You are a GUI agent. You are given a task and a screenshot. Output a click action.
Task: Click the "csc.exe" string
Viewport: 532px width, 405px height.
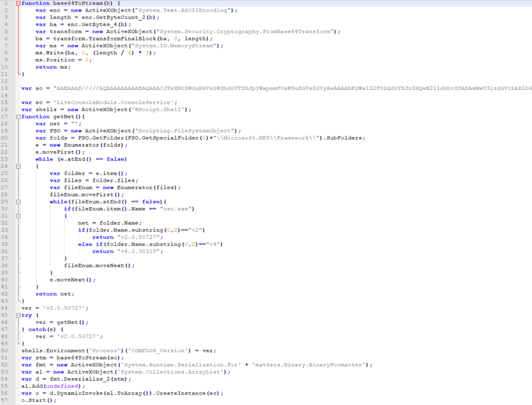click(x=175, y=209)
